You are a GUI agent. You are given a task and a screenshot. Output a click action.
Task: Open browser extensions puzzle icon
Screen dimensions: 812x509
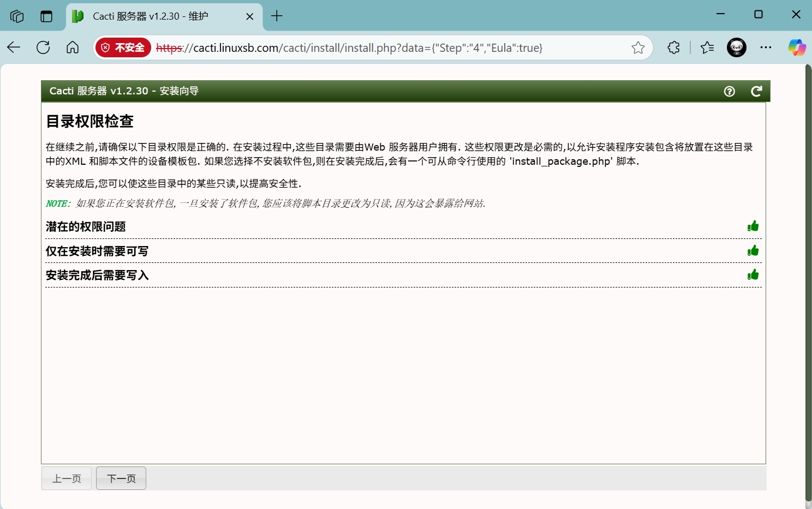[673, 48]
